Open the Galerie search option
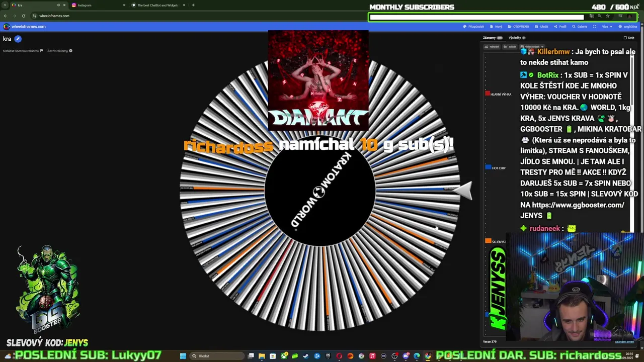This screenshot has width=644, height=362. pos(580,27)
